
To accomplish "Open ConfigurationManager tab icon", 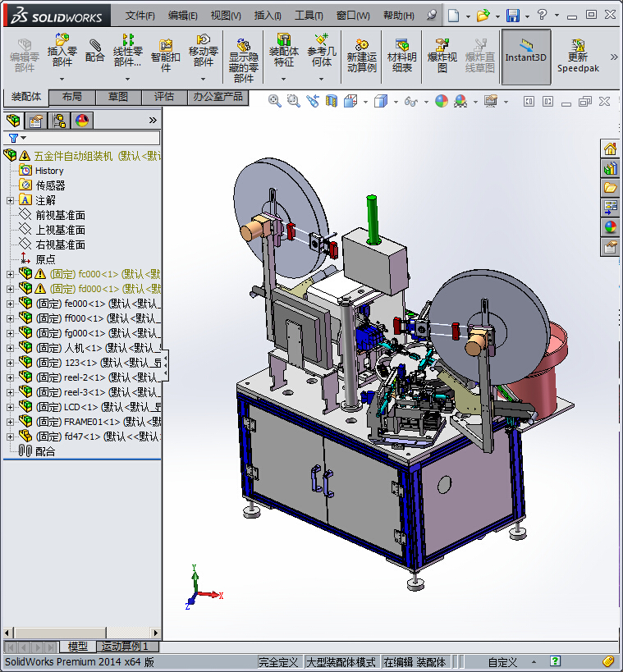I will coord(59,121).
